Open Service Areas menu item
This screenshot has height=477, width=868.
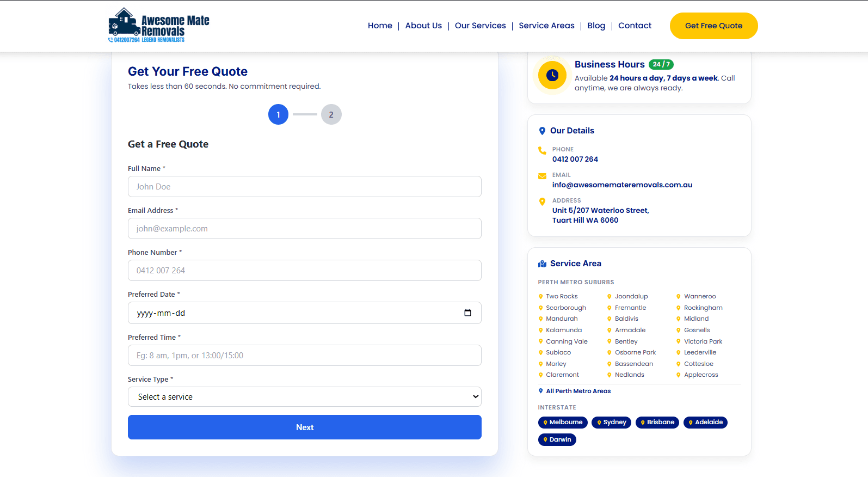pos(546,26)
